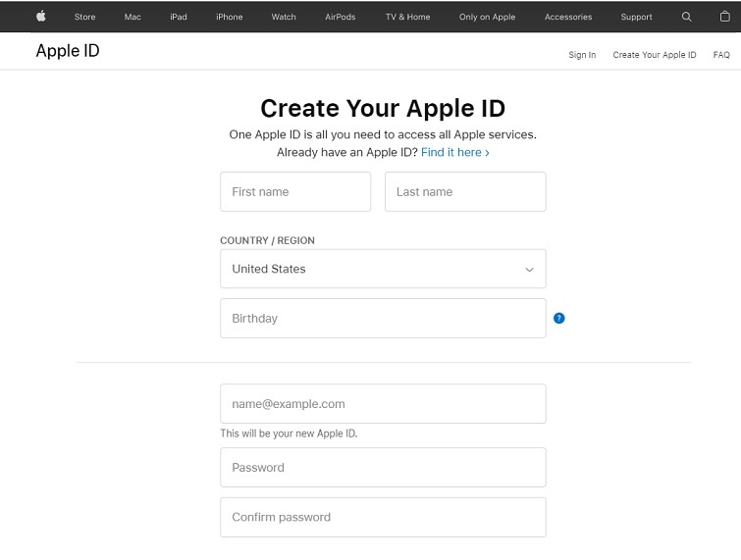Focus the First name field

point(295,191)
